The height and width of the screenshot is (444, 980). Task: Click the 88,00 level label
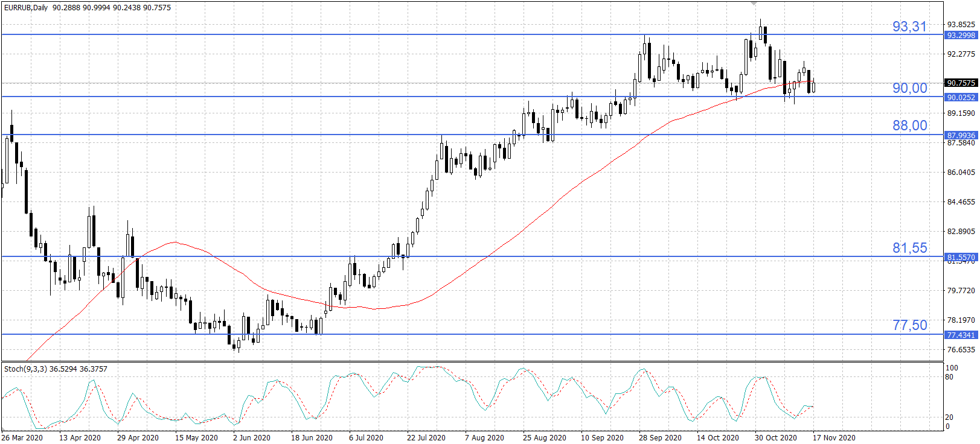[909, 125]
